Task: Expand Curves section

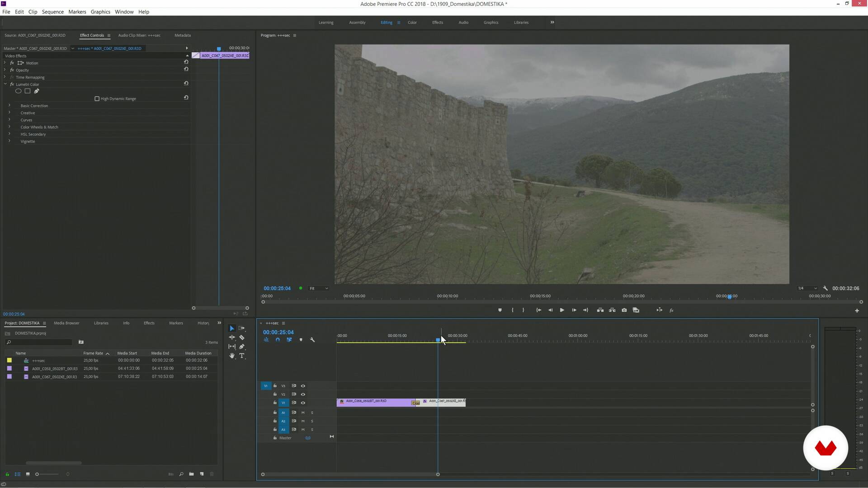Action: point(9,120)
